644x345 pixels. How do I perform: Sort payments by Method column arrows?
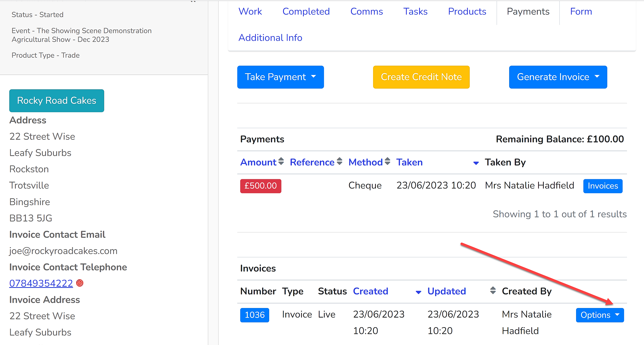[x=388, y=161]
